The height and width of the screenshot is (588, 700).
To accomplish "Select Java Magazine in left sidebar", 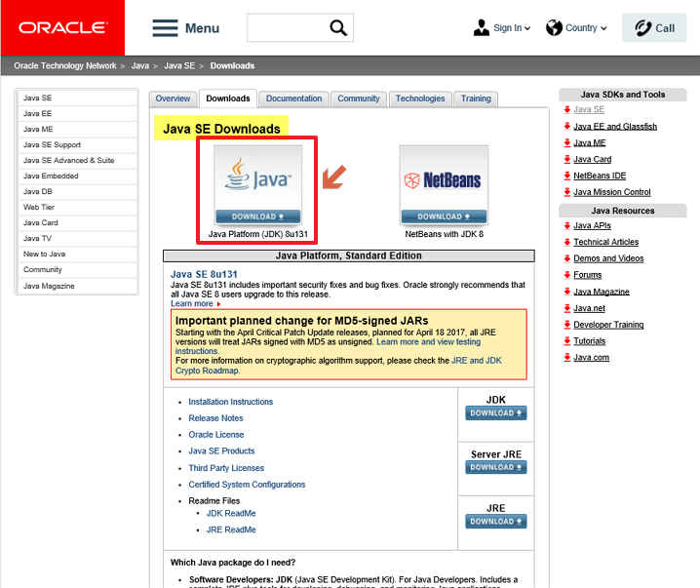I will [x=77, y=286].
